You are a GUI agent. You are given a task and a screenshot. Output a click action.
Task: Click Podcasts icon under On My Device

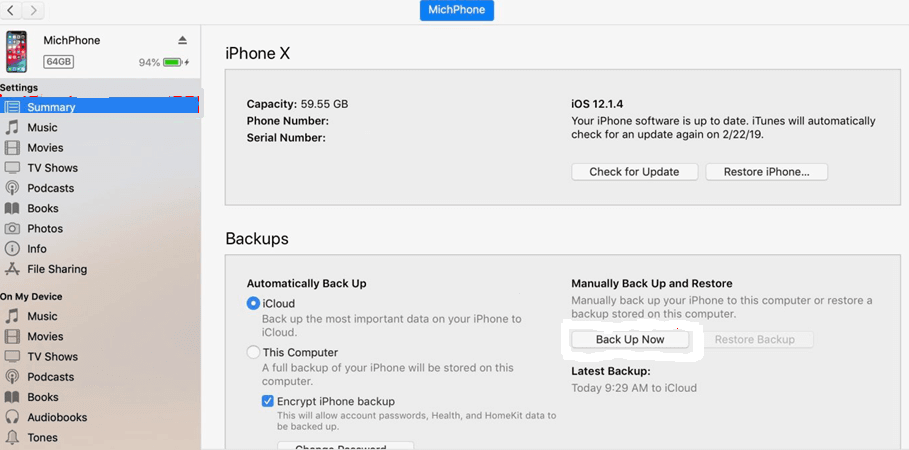tap(12, 377)
